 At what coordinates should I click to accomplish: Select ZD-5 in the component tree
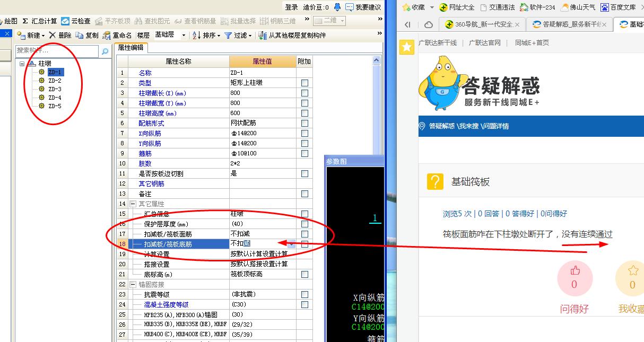pyautogui.click(x=55, y=106)
